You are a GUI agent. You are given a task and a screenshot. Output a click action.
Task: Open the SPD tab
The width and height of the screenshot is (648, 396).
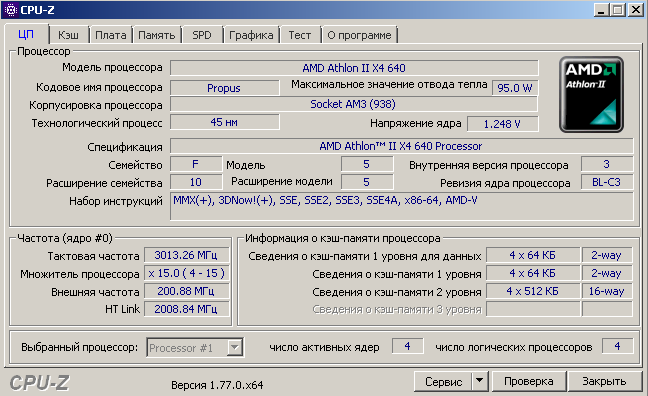click(x=202, y=35)
